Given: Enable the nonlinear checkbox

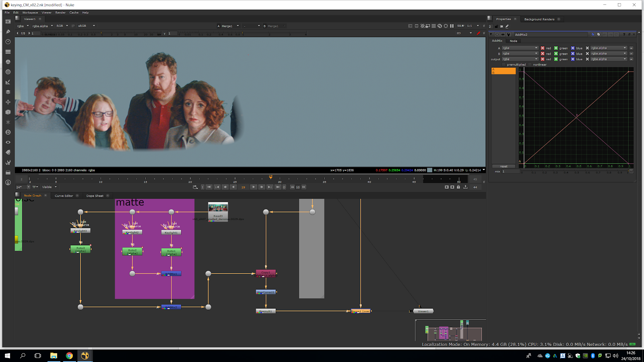Looking at the screenshot, I should [530, 64].
